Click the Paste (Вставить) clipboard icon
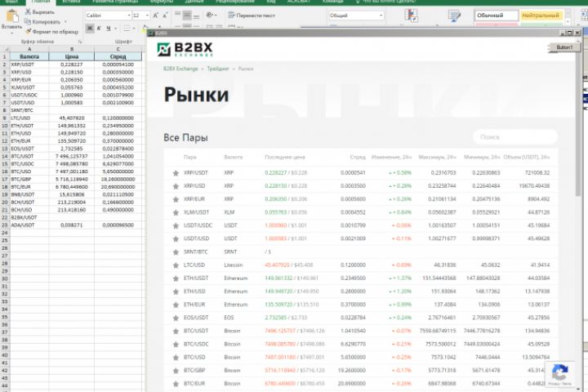Image resolution: width=588 pixels, height=392 pixels. [x=12, y=16]
